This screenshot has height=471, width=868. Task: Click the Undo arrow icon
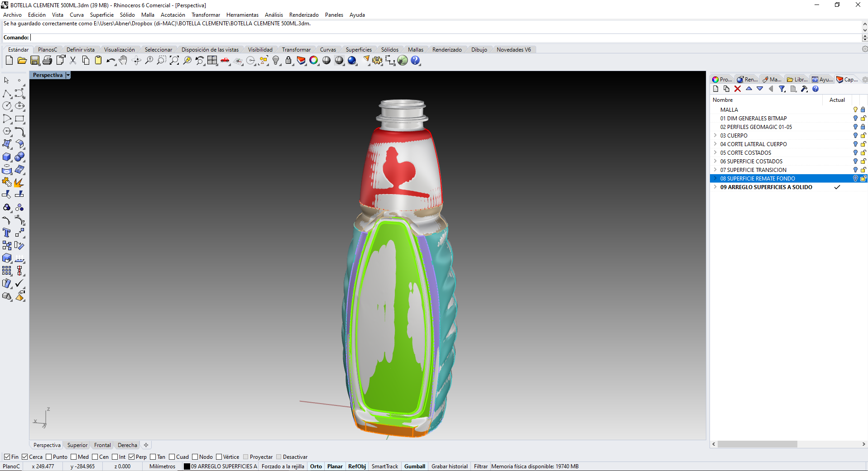[110, 61]
